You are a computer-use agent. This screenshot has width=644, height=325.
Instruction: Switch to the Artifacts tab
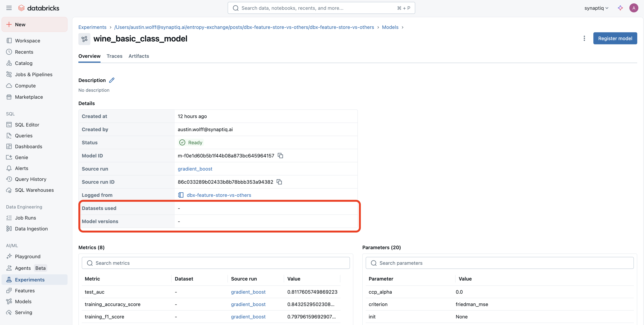(139, 56)
